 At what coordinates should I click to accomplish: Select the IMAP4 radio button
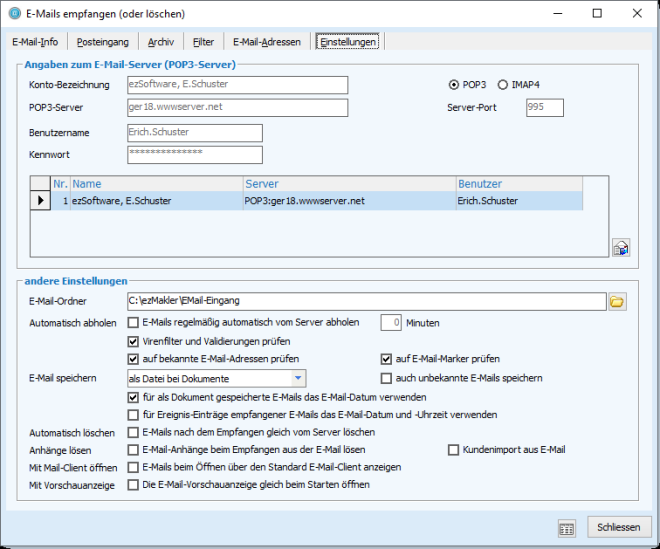click(x=503, y=85)
